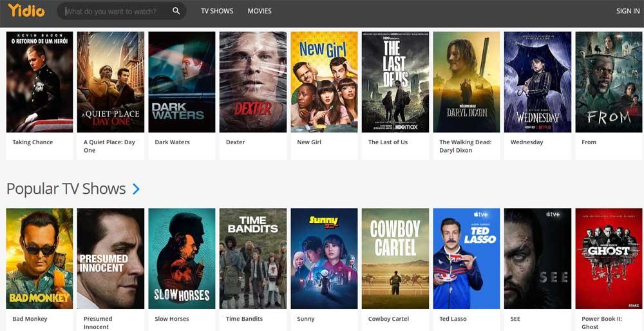The image size is (644, 331).
Task: Expand Popular TV Shows with the arrow
Action: (x=136, y=189)
